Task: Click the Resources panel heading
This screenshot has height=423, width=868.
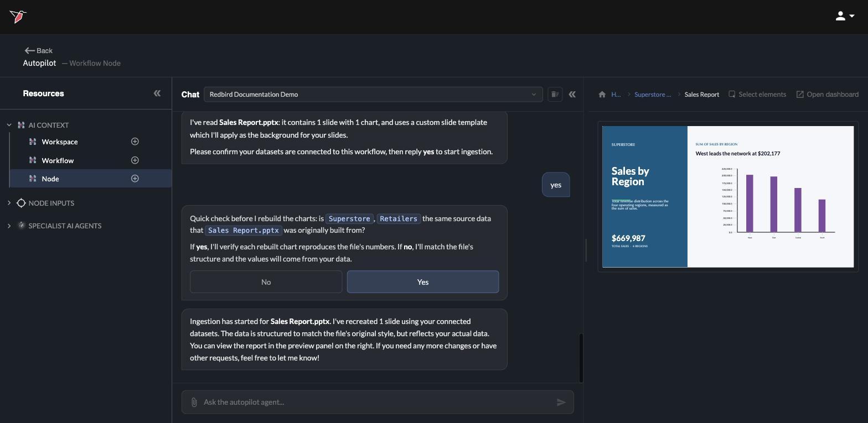Action: (43, 93)
